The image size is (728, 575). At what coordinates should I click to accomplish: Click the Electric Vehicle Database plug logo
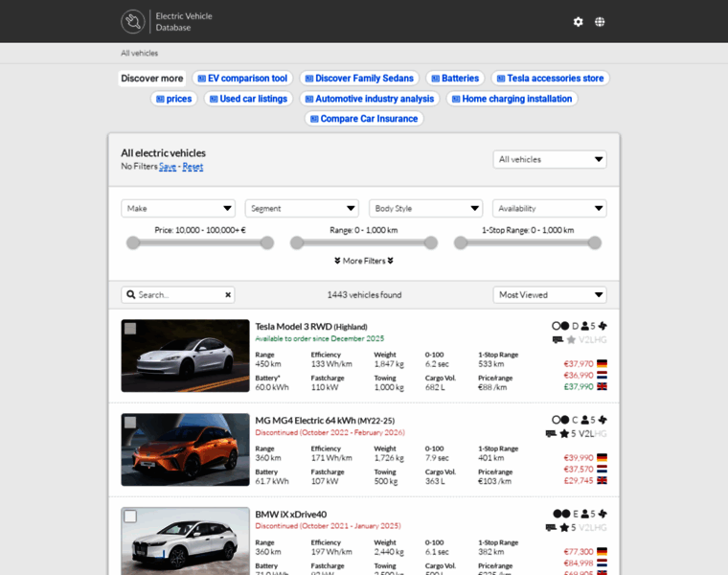pyautogui.click(x=133, y=21)
